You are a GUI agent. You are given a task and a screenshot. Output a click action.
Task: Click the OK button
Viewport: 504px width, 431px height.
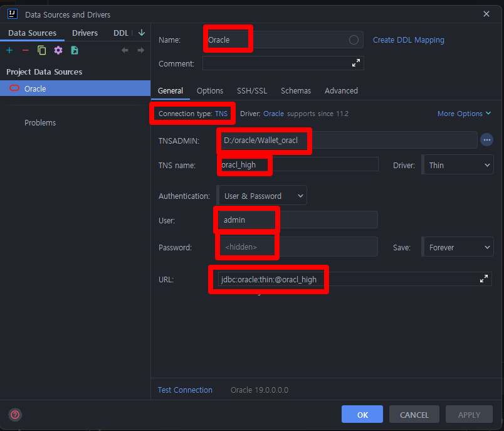362,414
